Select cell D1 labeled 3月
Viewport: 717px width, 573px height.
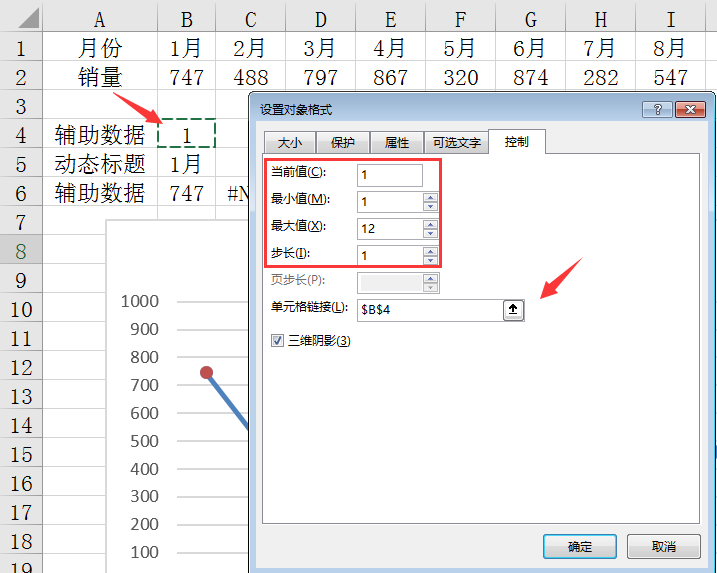[321, 47]
